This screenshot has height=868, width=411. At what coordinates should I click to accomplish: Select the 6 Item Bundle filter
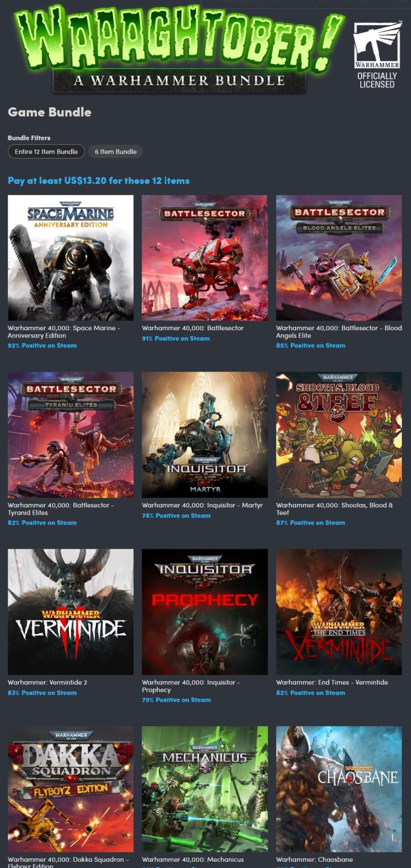116,152
